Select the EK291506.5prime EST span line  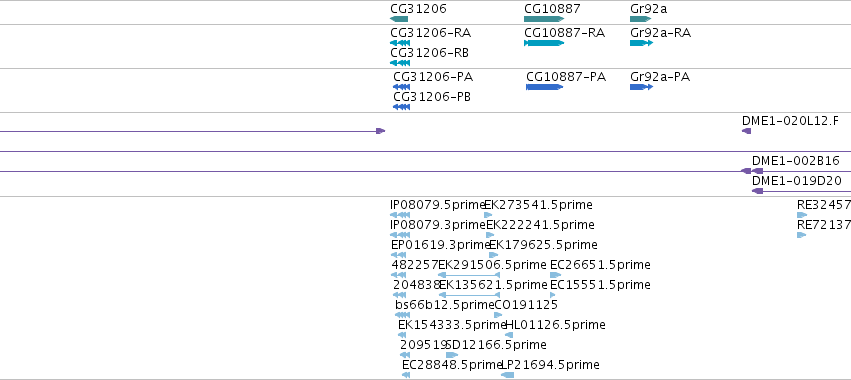pos(469,275)
